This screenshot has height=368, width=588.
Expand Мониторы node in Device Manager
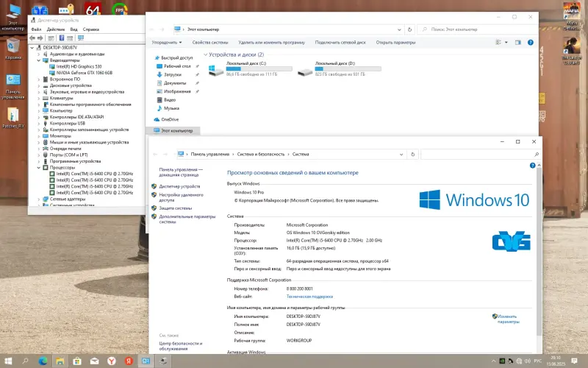39,136
